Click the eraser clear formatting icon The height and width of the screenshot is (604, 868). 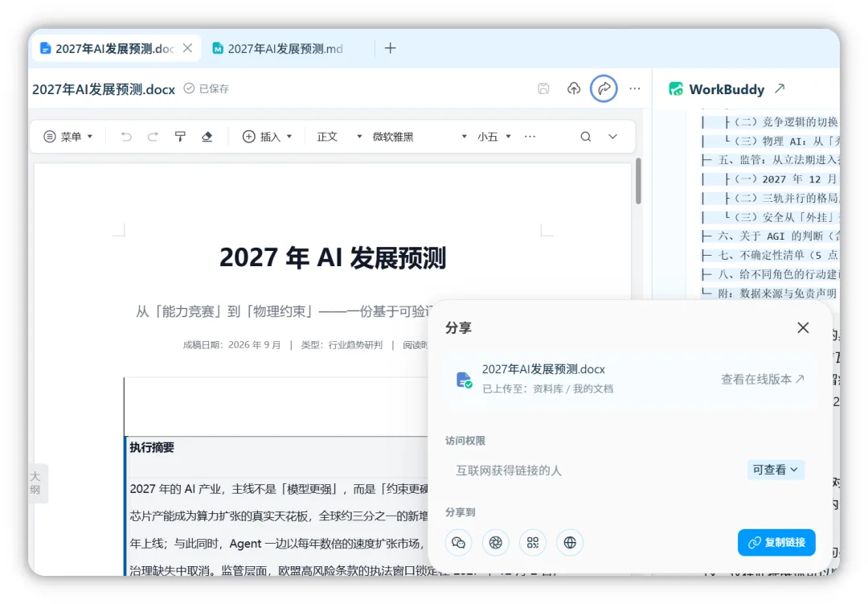[207, 136]
